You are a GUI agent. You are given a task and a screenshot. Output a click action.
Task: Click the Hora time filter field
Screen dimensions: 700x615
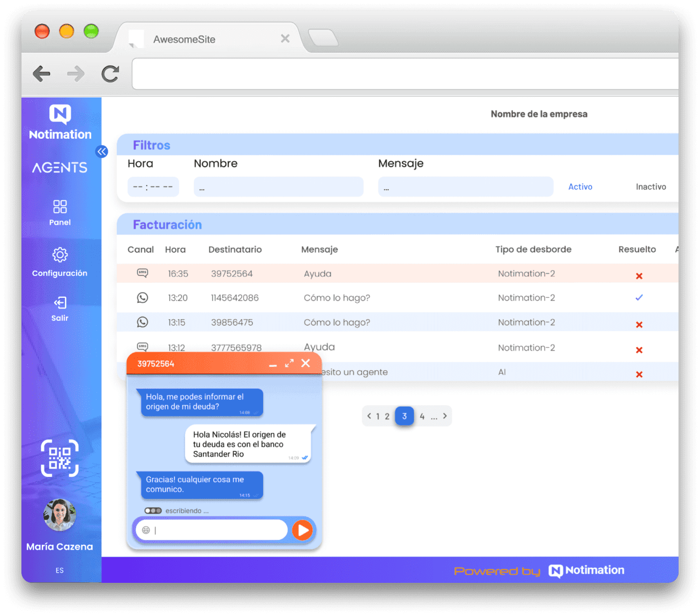click(153, 187)
